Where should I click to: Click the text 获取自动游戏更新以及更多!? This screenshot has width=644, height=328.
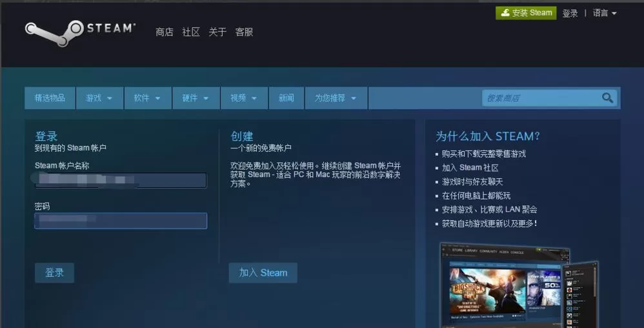[x=490, y=223]
